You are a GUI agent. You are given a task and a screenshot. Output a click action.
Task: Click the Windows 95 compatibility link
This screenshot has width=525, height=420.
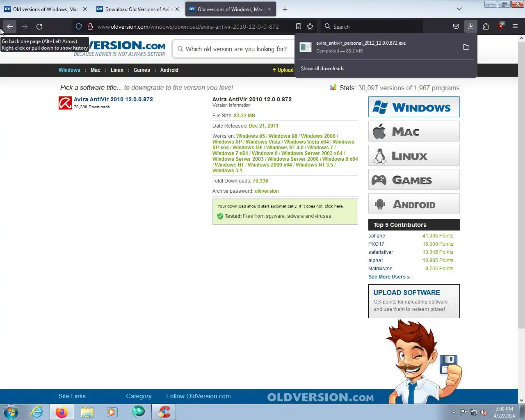251,136
